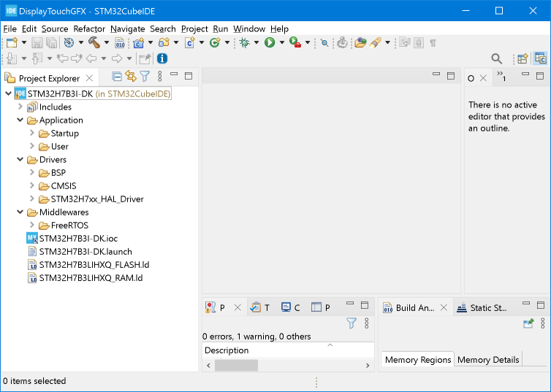This screenshot has width=551, height=392.
Task: Toggle the Show Whitespace pilcrow icon
Action: pyautogui.click(x=433, y=43)
